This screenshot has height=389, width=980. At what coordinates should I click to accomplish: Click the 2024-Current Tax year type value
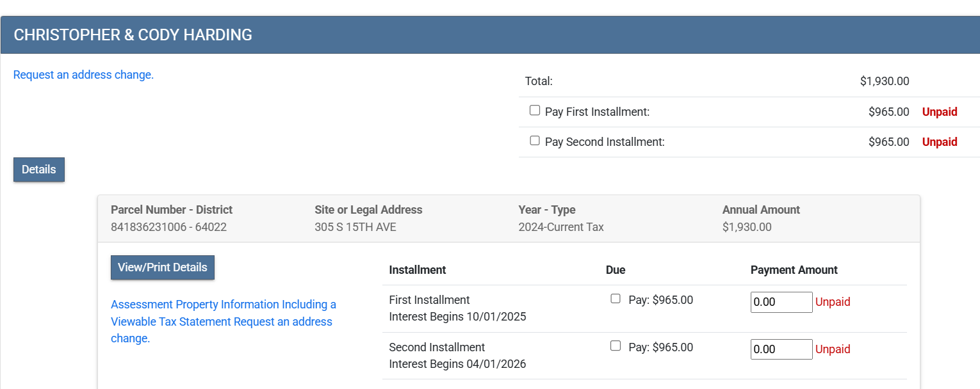tap(561, 227)
